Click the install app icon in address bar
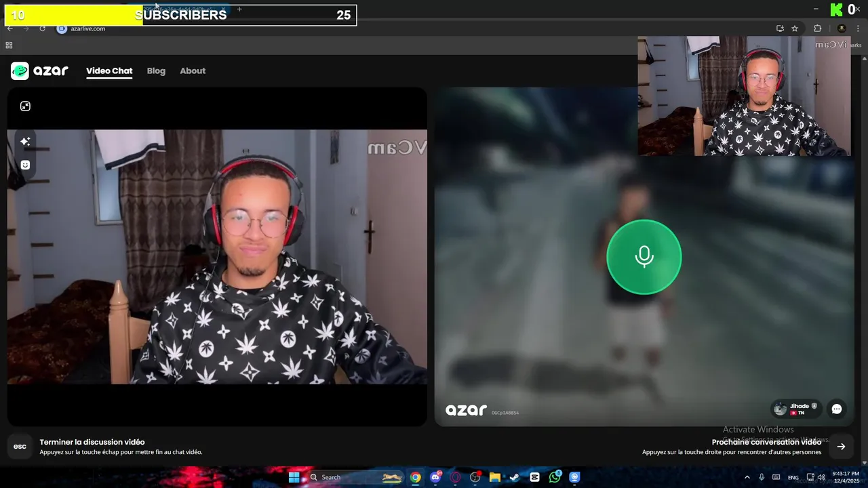The height and width of the screenshot is (488, 868). coord(780,28)
